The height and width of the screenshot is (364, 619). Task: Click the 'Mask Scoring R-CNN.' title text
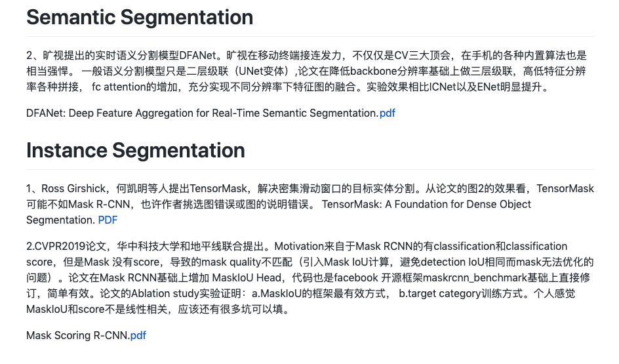click(78, 336)
